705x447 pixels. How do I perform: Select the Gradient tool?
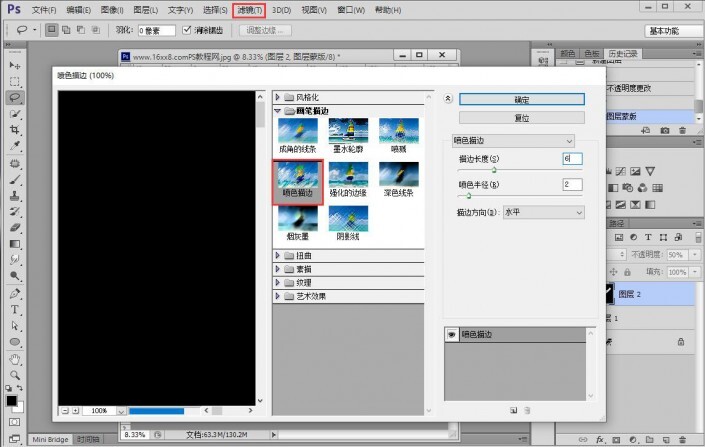tap(15, 244)
